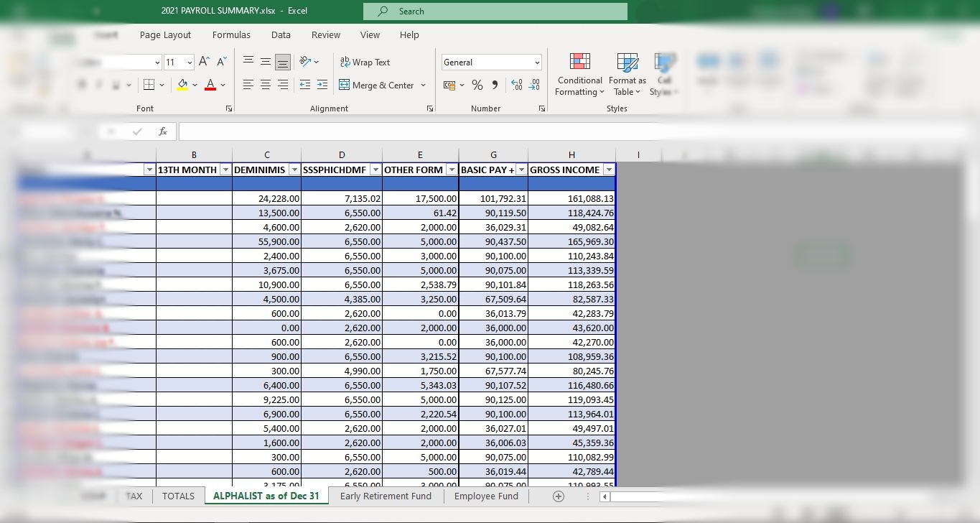Click the Increase Font Size icon

205,63
